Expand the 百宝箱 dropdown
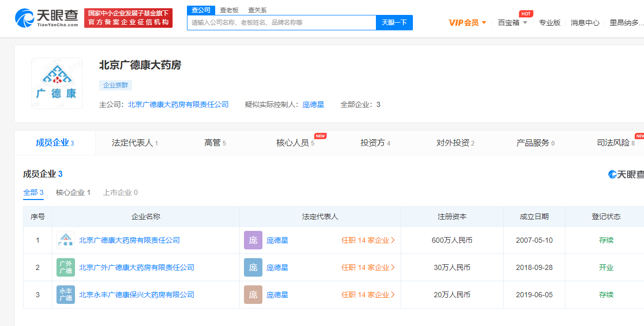Screen dimensions: 644x326 [513, 23]
